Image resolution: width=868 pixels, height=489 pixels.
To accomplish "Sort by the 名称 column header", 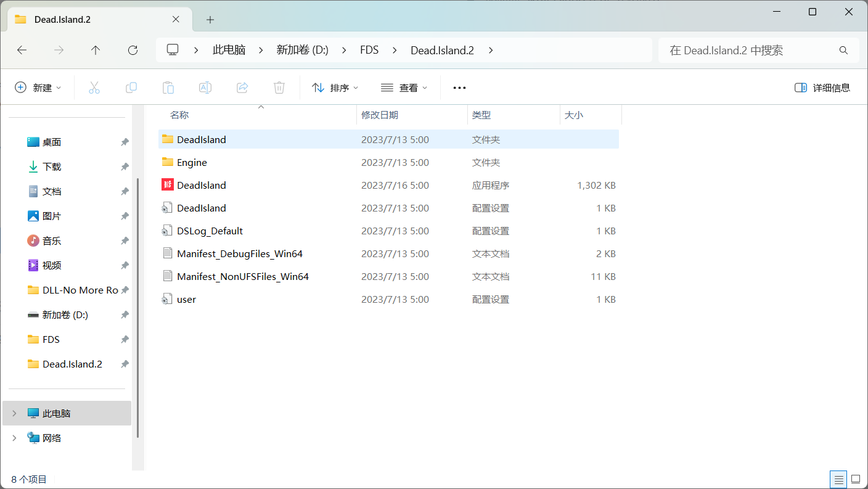I will 179,115.
